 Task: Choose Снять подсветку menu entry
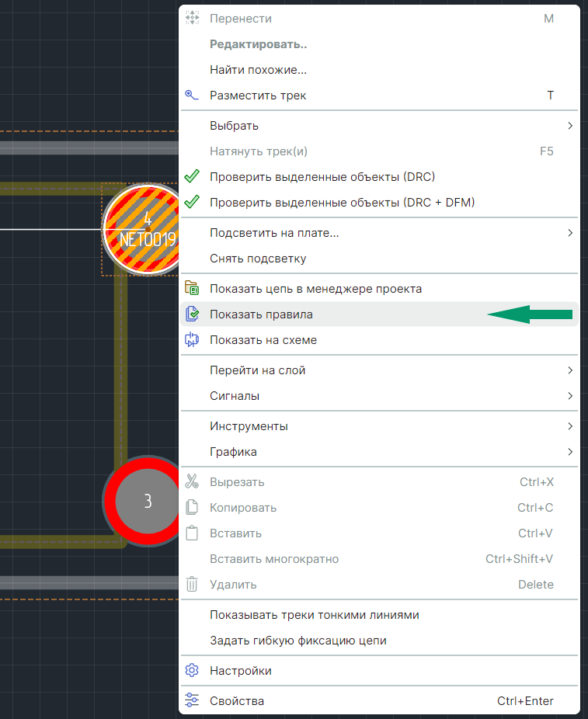click(x=379, y=258)
